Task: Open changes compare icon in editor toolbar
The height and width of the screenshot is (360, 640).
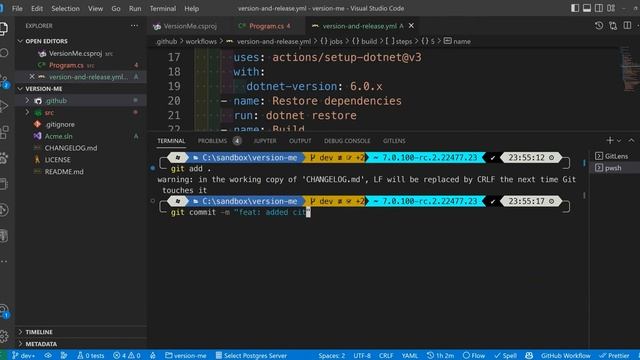Action: coord(613,26)
